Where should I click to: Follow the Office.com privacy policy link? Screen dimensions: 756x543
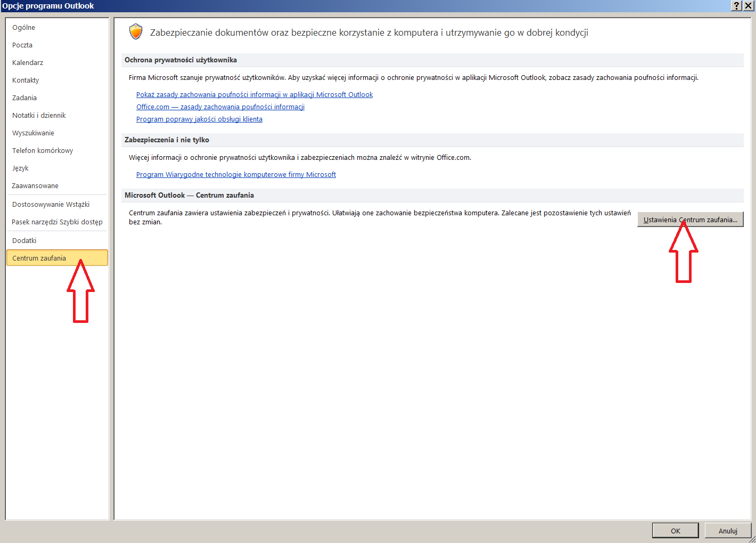coord(220,107)
